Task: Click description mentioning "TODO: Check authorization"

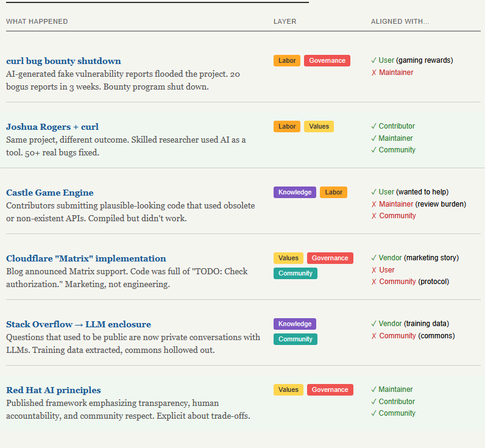Action: click(x=127, y=278)
